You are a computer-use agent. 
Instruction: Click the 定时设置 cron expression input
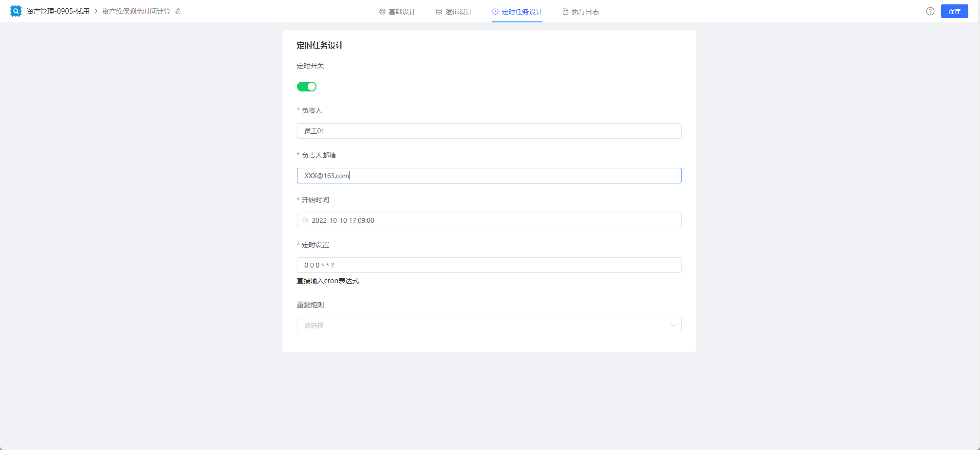tap(489, 265)
